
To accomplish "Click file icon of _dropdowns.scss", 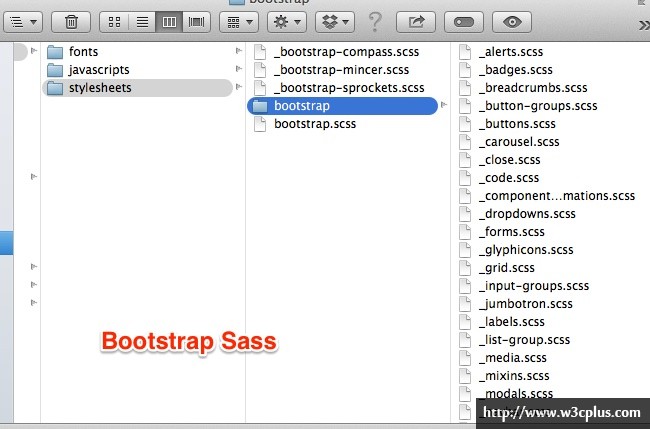I will click(465, 214).
